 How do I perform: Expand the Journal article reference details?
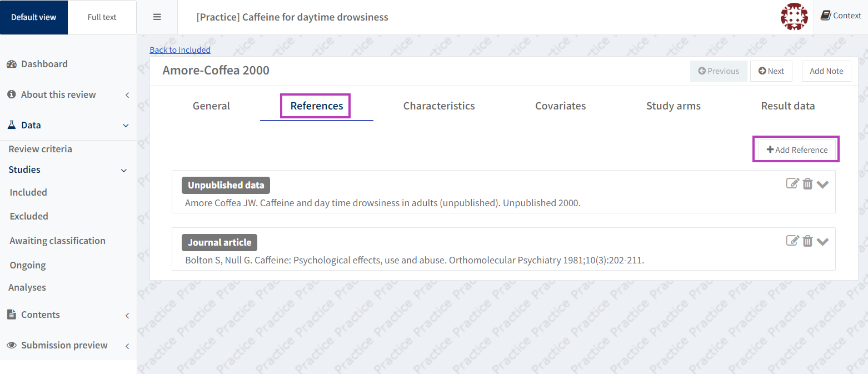(x=822, y=241)
